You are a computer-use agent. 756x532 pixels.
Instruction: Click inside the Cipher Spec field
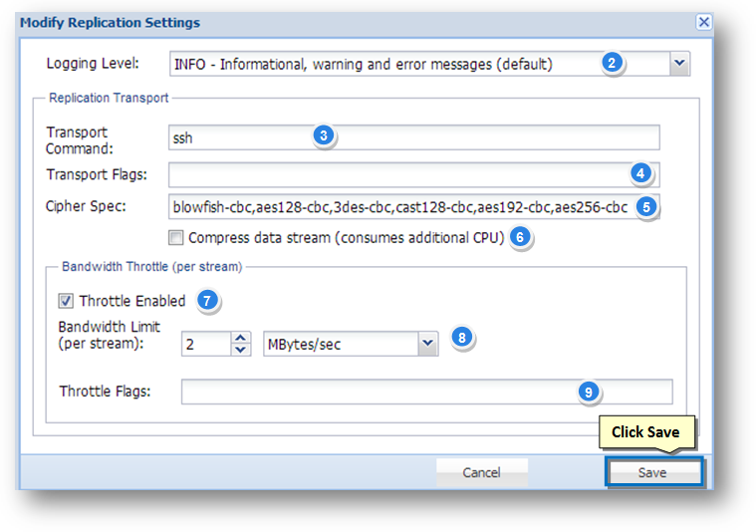click(x=398, y=208)
